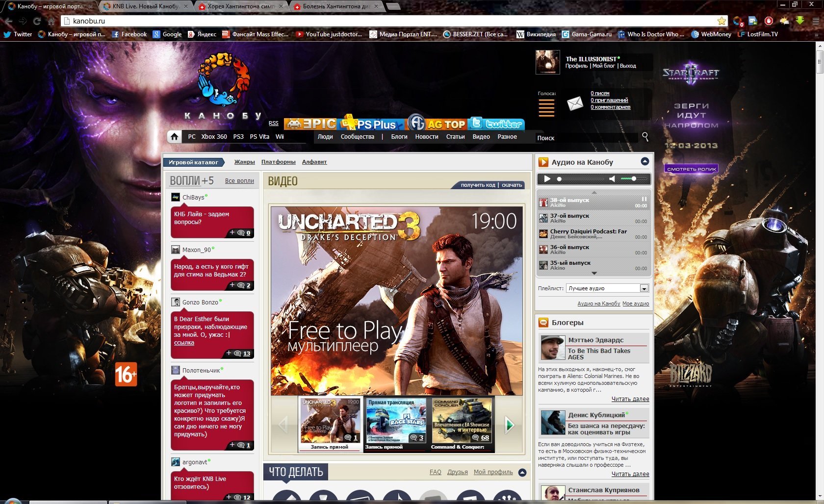The width and height of the screenshot is (824, 504).
Task: Open the Twitter bookmark in bookmarks bar
Action: 18,34
